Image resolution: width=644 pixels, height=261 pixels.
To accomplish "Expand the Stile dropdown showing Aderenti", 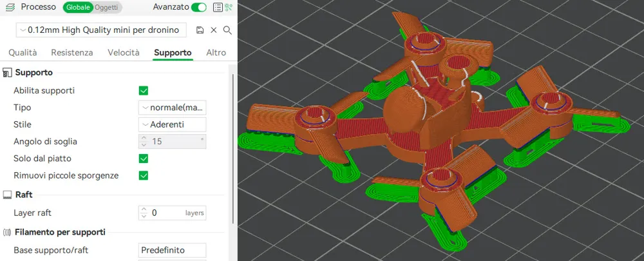I will pos(173,124).
